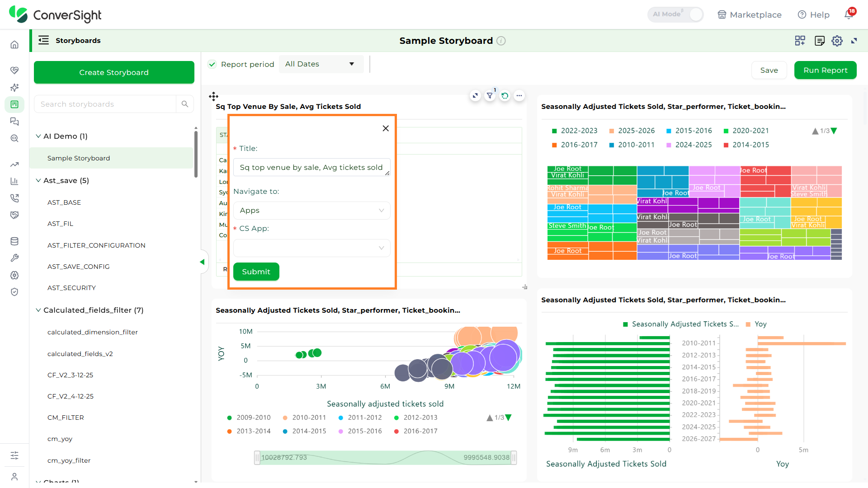Image resolution: width=868 pixels, height=488 pixels.
Task: Close the navigation dialog
Action: pos(386,128)
